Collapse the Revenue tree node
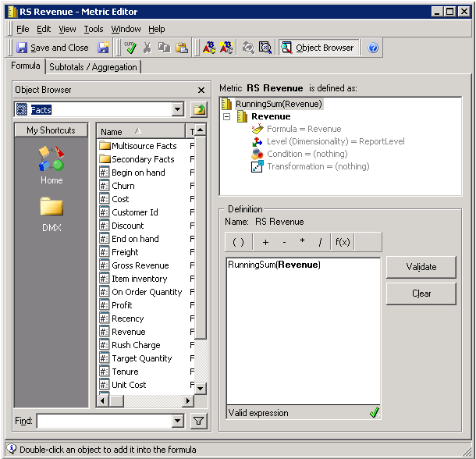The height and width of the screenshot is (459, 476). coord(227,116)
